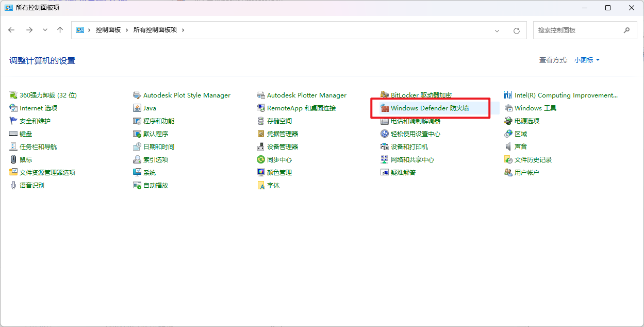Open the 字体 fonts icon
644x327 pixels.
point(261,185)
